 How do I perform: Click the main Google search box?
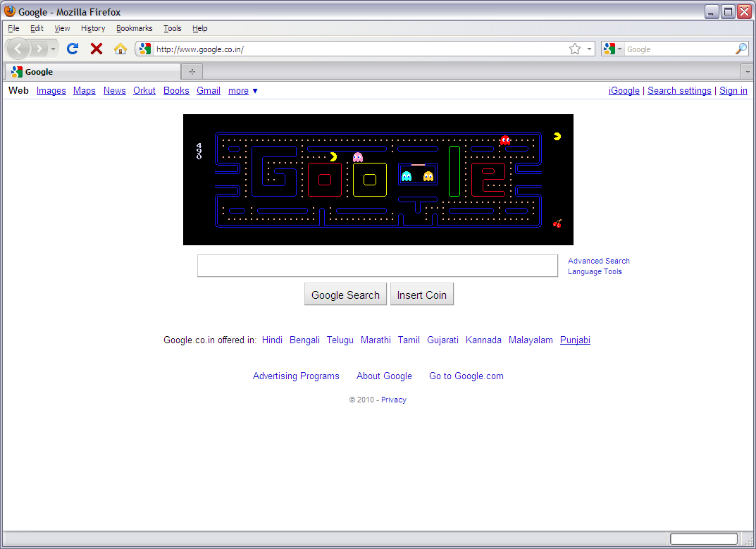(378, 266)
